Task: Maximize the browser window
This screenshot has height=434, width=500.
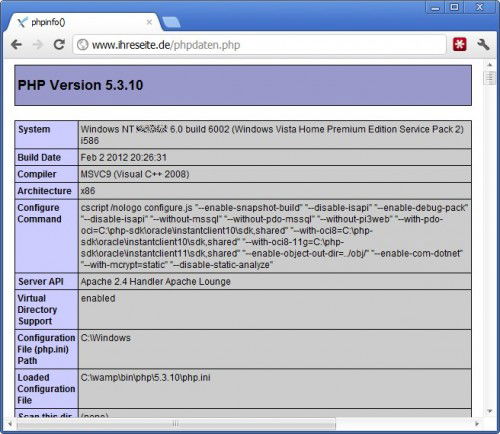Action: [454, 7]
